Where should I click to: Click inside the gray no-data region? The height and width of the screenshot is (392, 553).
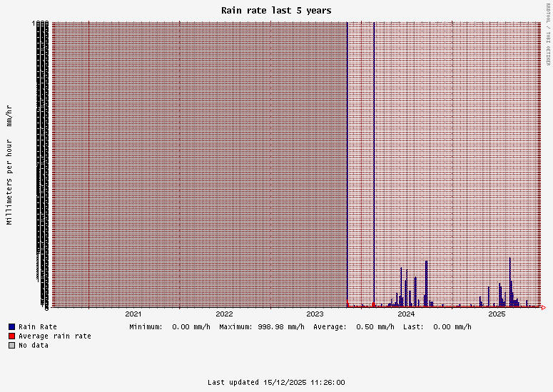tap(200, 164)
